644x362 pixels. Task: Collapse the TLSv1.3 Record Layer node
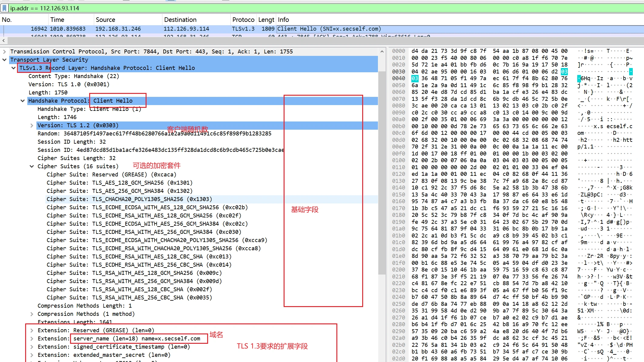[x=14, y=68]
